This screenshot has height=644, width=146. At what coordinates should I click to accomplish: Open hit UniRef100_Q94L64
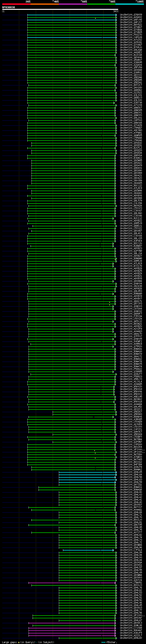click(x=131, y=475)
